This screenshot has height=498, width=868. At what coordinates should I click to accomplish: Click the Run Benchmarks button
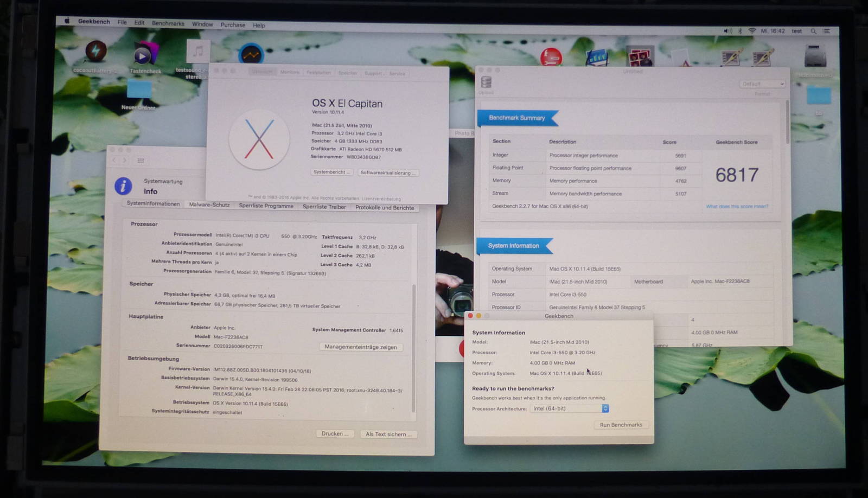point(621,425)
